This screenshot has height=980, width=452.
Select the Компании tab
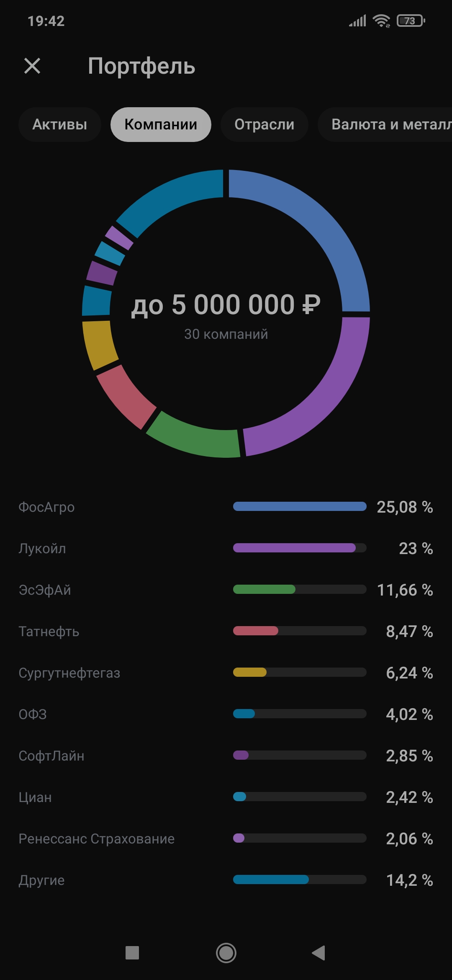[x=161, y=124]
